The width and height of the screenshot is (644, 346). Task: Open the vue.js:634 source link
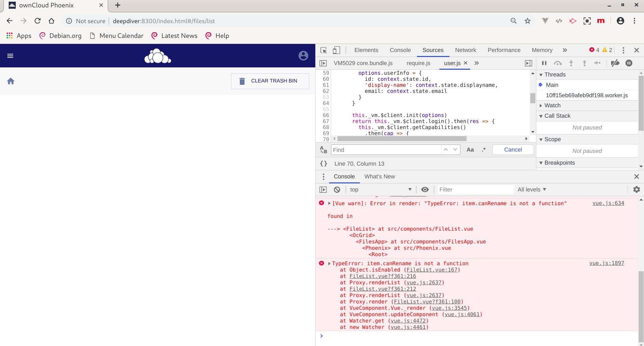tap(608, 203)
